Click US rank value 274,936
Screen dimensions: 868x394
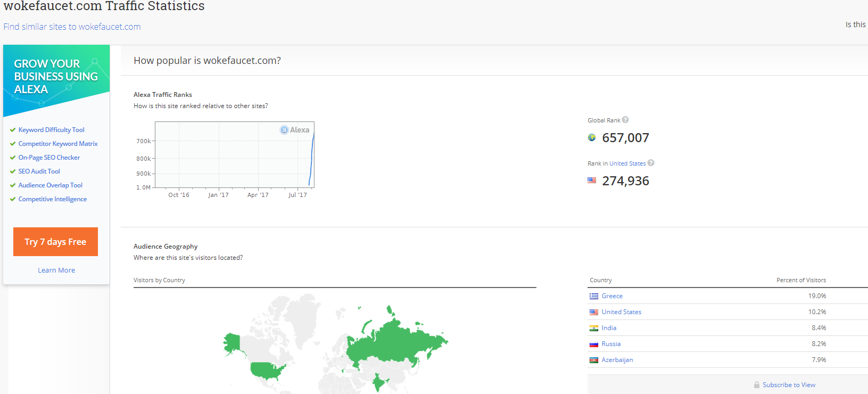click(x=625, y=181)
